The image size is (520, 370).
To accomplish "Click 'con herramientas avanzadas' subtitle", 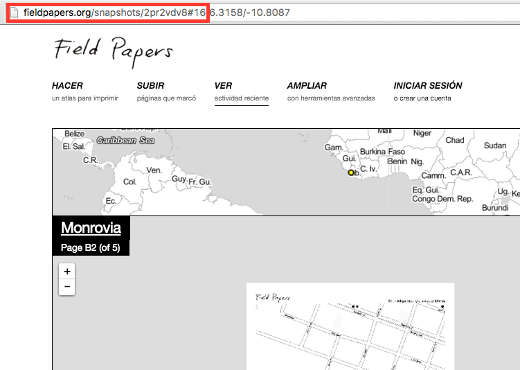I will [331, 98].
